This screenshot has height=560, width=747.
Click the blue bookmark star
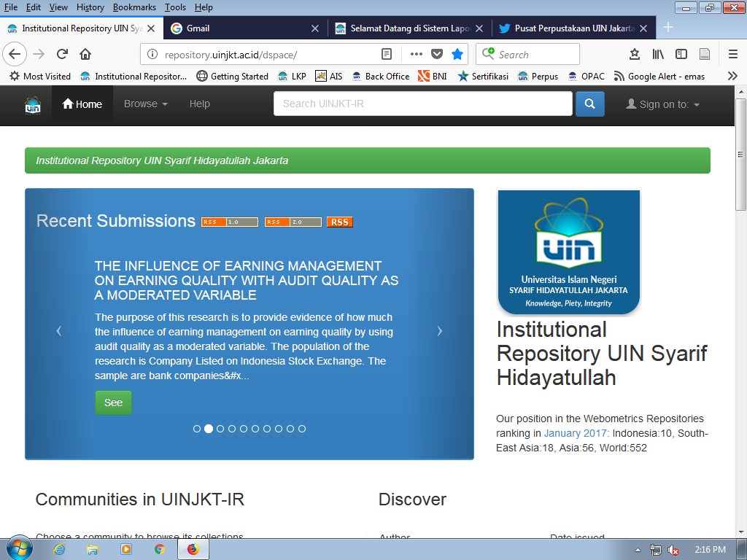point(457,54)
